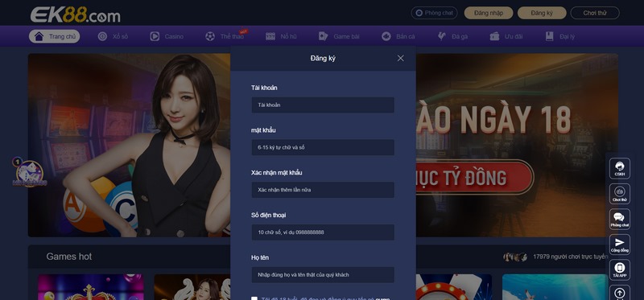The height and width of the screenshot is (300, 644).
Task: Select the Thể thao menu
Action: 225,36
